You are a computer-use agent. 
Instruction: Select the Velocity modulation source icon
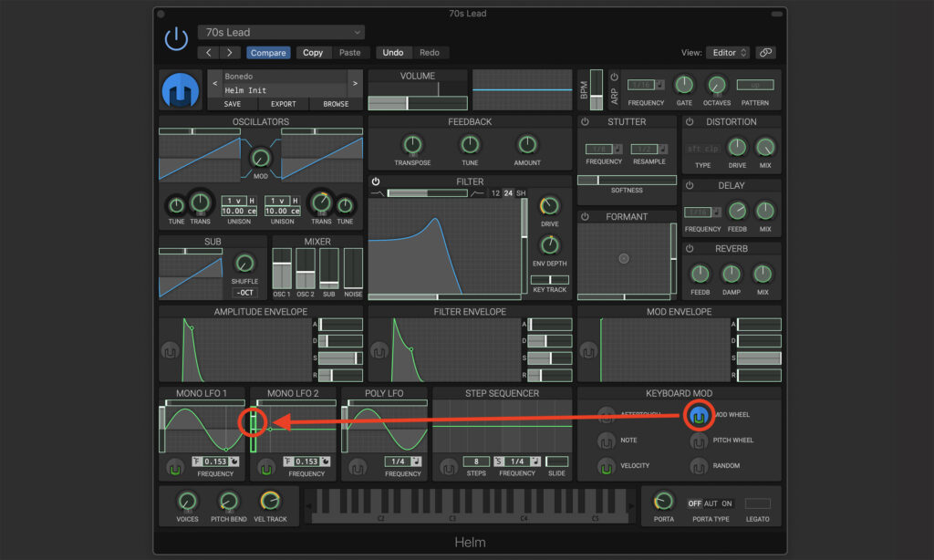[x=607, y=466]
